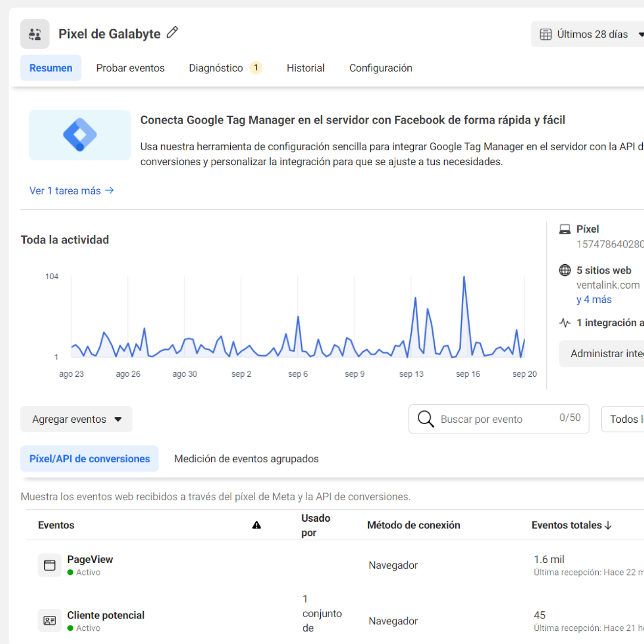
Task: Click the Google Tag Manager task heading
Action: pyautogui.click(x=353, y=120)
